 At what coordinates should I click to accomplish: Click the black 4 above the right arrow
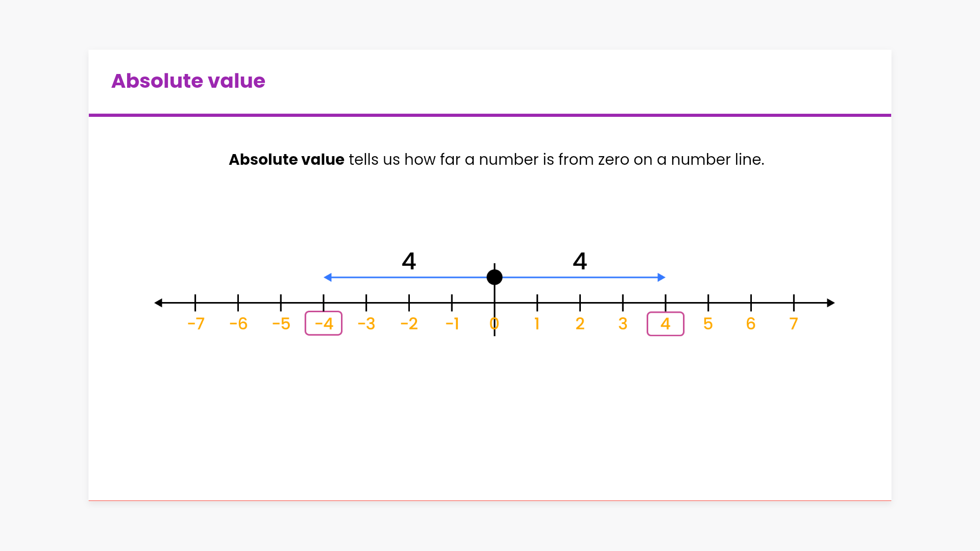click(580, 261)
